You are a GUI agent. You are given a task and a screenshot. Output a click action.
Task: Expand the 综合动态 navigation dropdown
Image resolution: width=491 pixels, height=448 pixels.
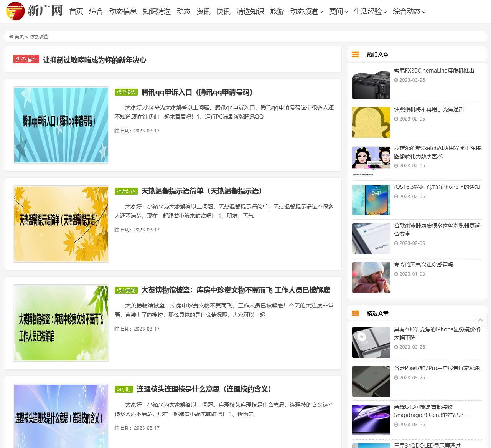pyautogui.click(x=409, y=12)
